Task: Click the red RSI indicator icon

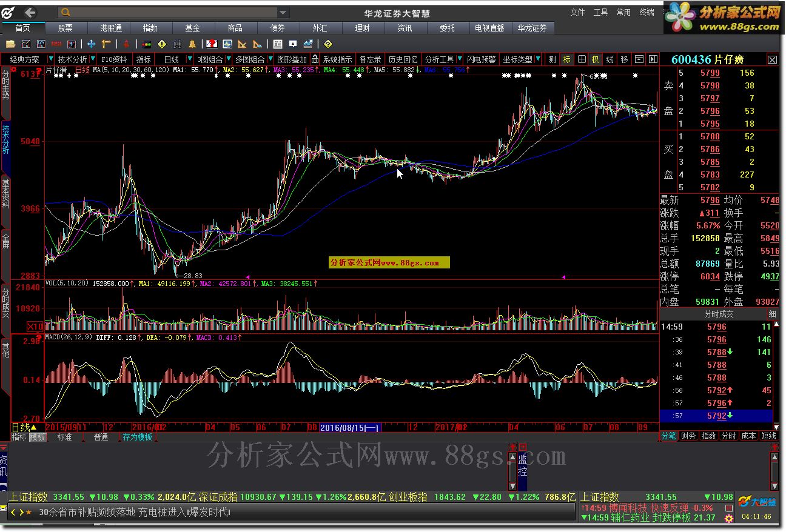Action: click(x=56, y=44)
